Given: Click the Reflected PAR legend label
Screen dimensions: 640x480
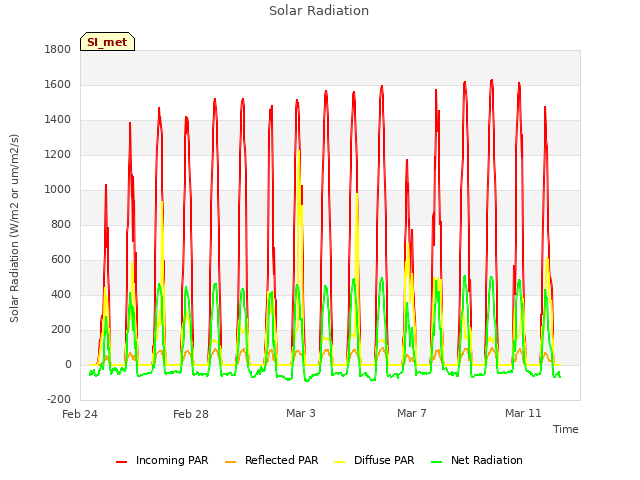Looking at the screenshot, I should pyautogui.click(x=281, y=460).
